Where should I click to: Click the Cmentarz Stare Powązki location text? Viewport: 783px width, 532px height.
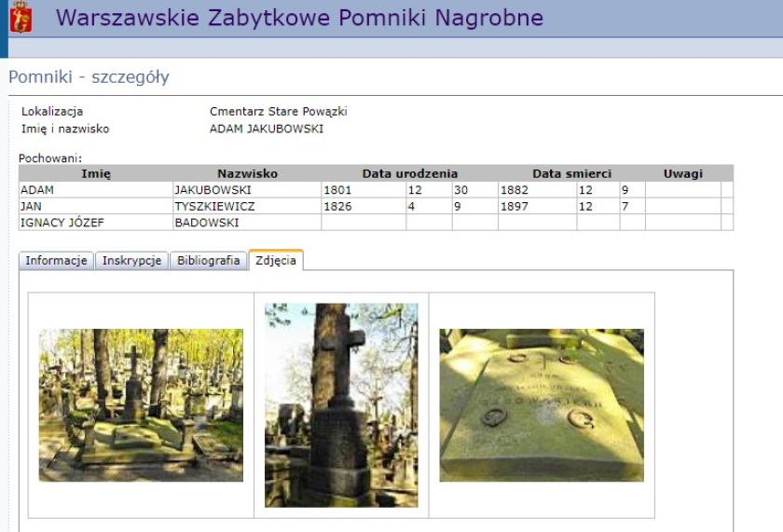(x=278, y=111)
